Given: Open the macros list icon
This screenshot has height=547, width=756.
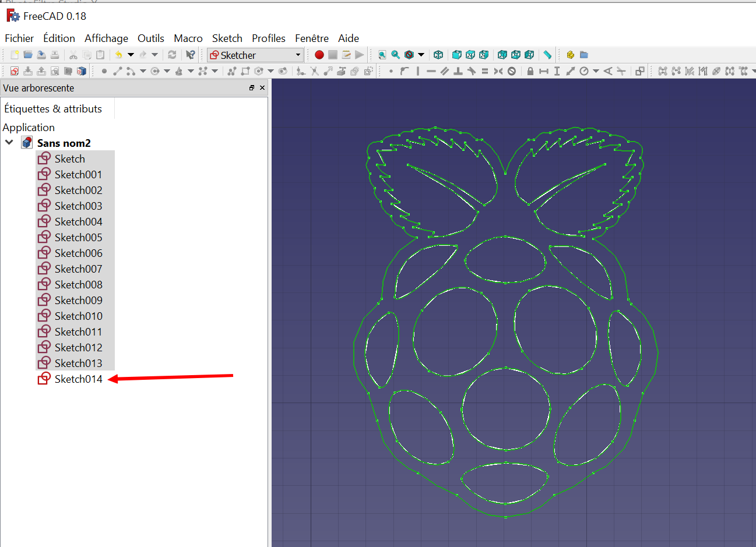Looking at the screenshot, I should point(346,55).
